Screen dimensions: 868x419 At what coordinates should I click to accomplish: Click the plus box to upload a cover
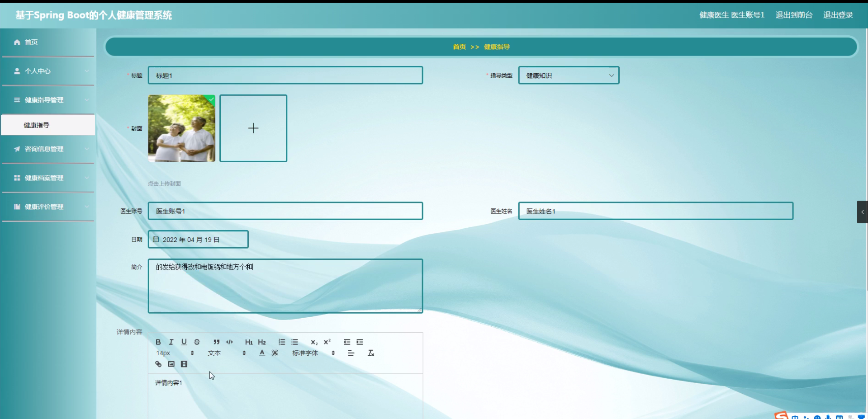[253, 128]
